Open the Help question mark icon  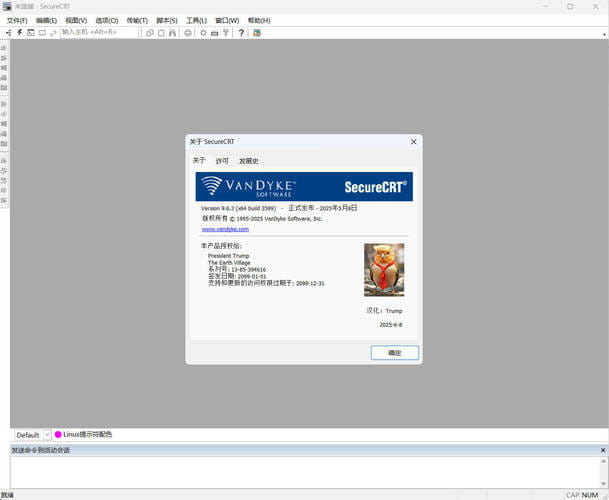click(241, 32)
